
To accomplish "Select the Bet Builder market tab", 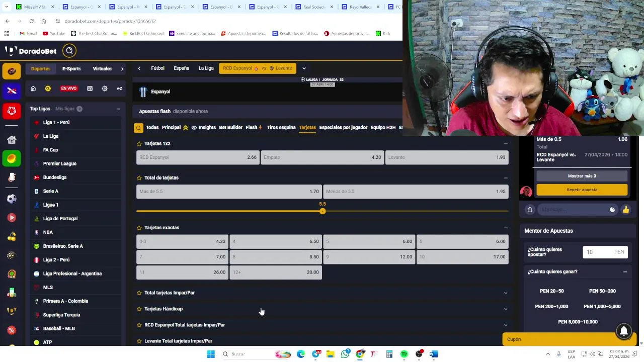I will click(230, 128).
